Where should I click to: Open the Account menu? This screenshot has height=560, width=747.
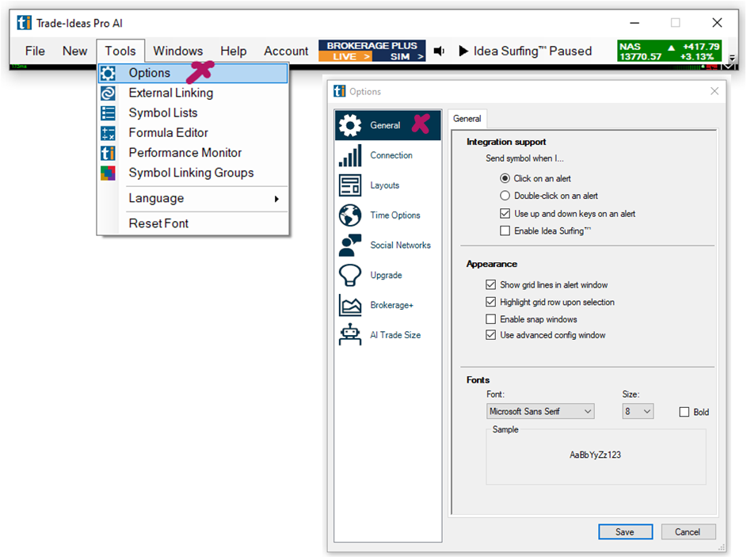click(x=286, y=51)
